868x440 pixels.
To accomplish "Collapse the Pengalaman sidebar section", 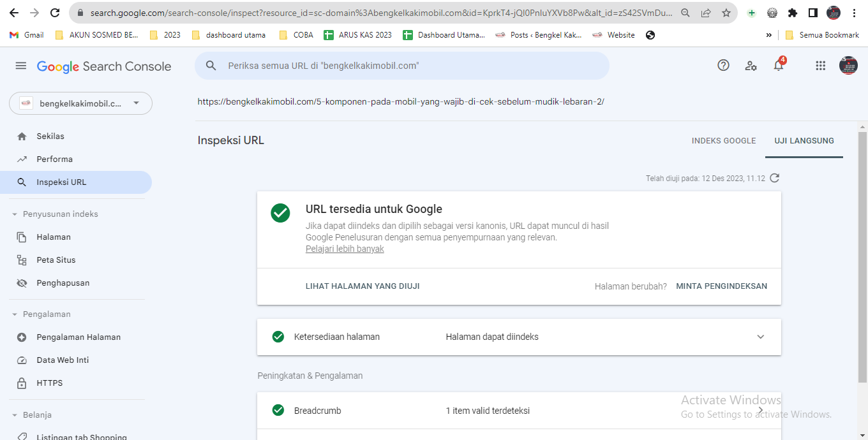I will (15, 314).
